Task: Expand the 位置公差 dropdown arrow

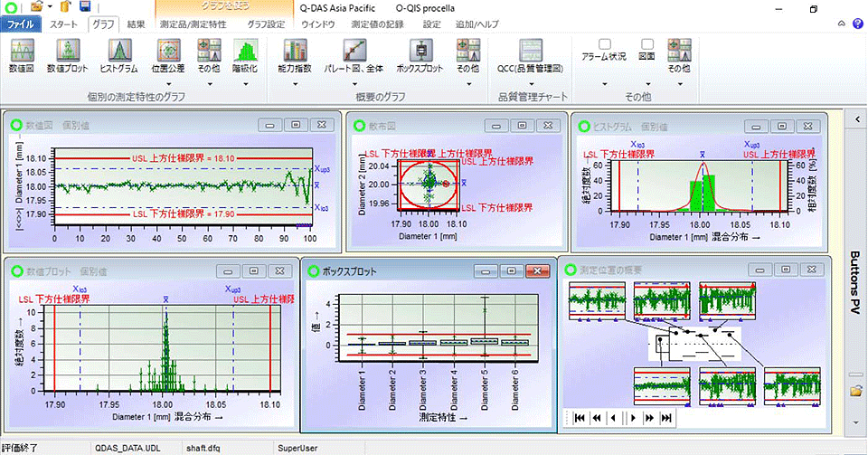Action: point(168,82)
